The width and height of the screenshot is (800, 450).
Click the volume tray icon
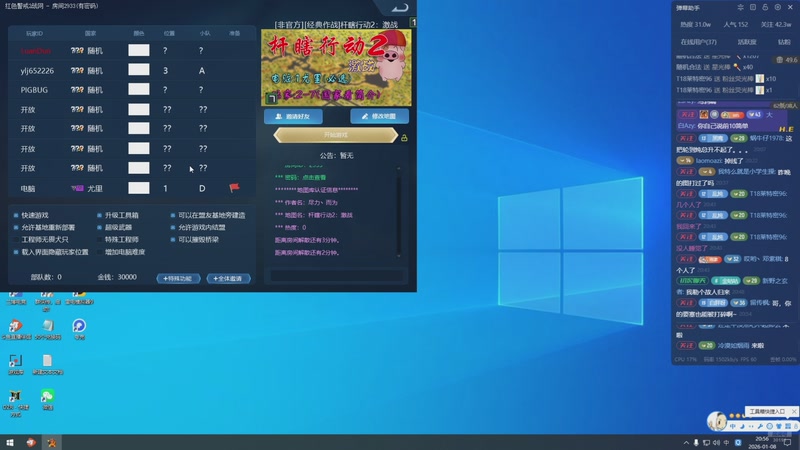pyautogui.click(x=716, y=443)
